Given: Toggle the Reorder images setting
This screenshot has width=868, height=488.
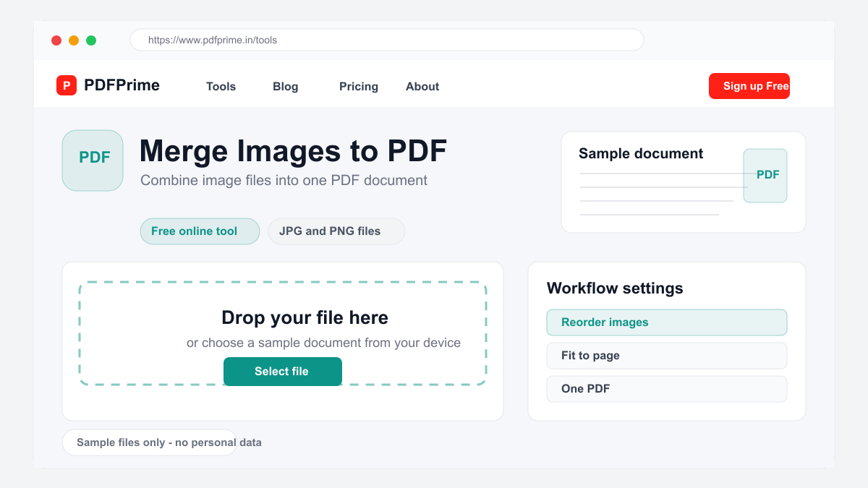Looking at the screenshot, I should pyautogui.click(x=667, y=322).
